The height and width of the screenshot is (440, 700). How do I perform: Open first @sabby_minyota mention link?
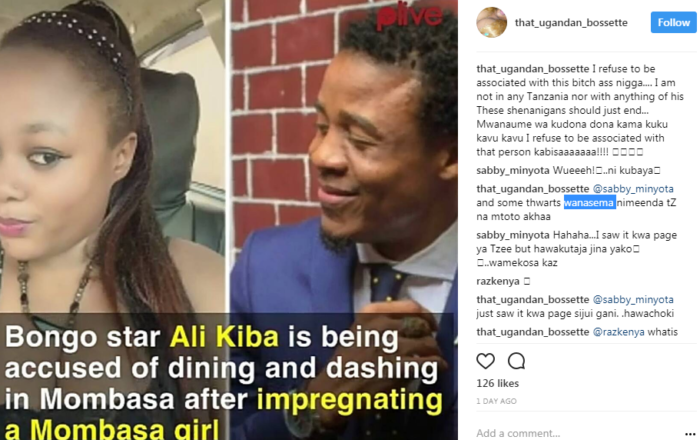click(633, 189)
